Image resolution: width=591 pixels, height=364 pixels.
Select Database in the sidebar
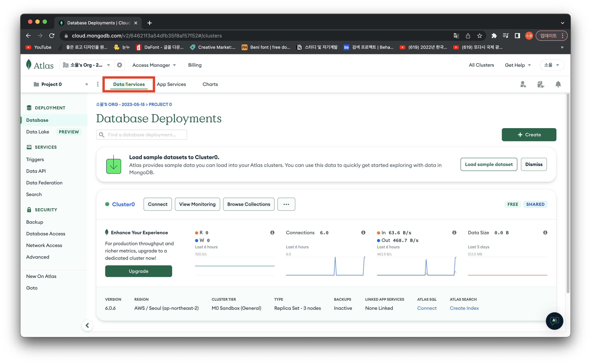pos(54,120)
